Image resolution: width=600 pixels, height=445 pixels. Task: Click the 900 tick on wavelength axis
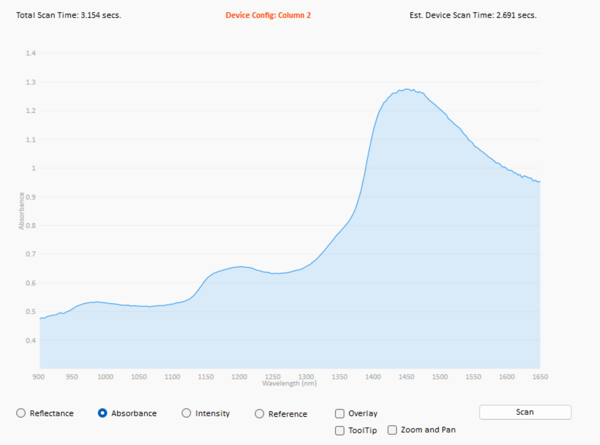click(40, 377)
